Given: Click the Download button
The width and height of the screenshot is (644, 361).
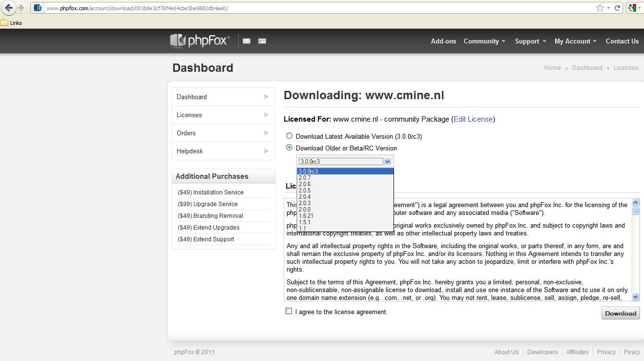Looking at the screenshot, I should pyautogui.click(x=620, y=313).
